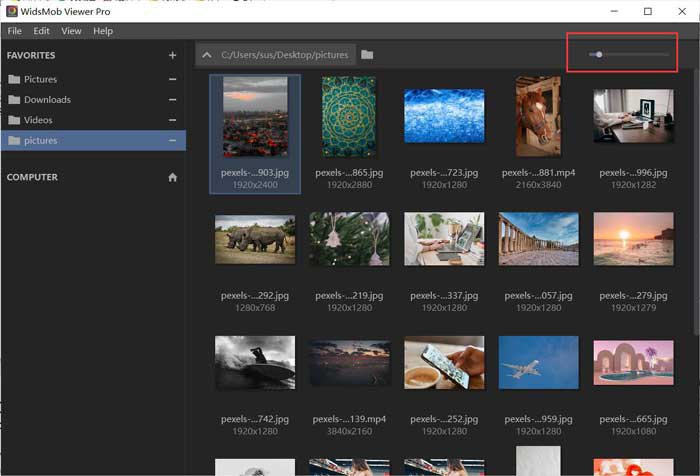Click dimension text 3840x2160
This screenshot has height=476, width=700.
pyautogui.click(x=349, y=431)
